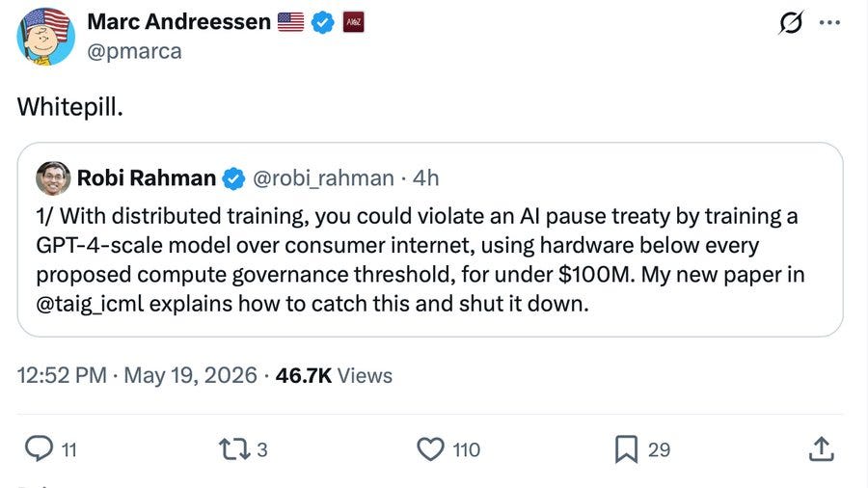Open the 46.7K Views analytics
Image resolution: width=868 pixels, height=488 pixels.
point(334,375)
